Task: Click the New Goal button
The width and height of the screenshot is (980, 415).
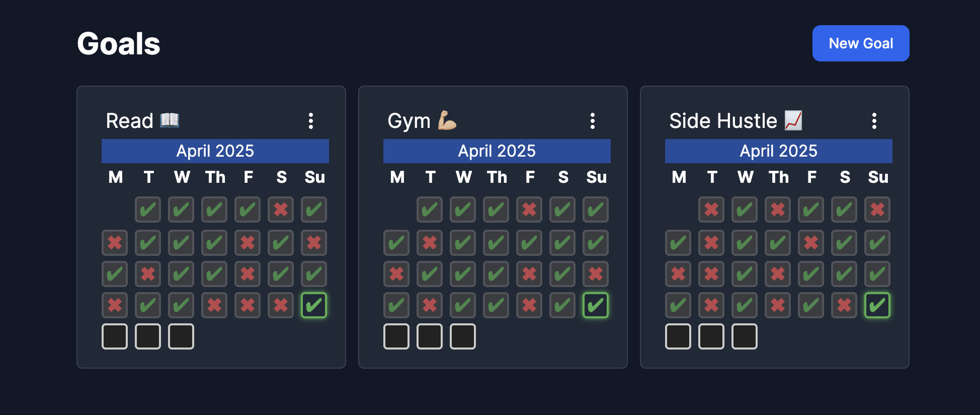Action: [860, 43]
